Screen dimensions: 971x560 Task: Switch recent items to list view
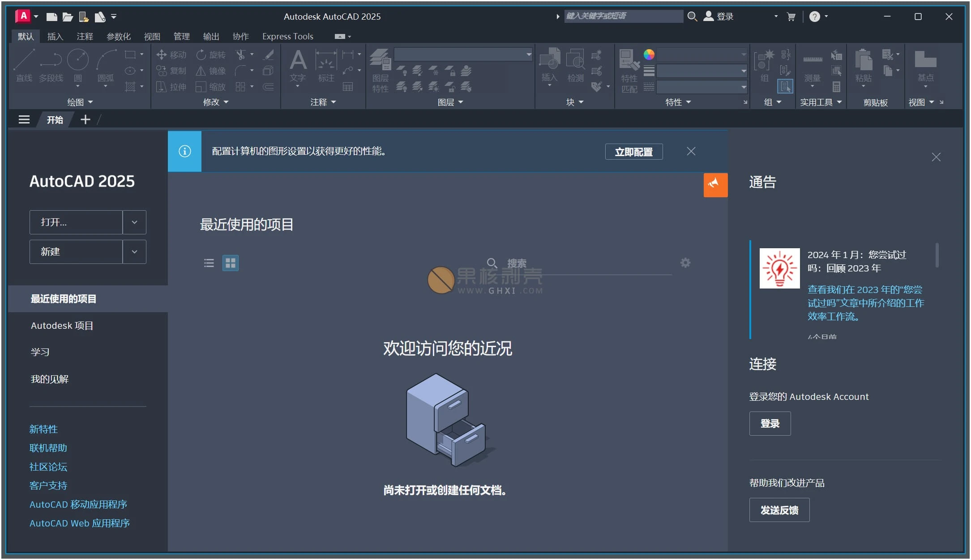point(209,263)
